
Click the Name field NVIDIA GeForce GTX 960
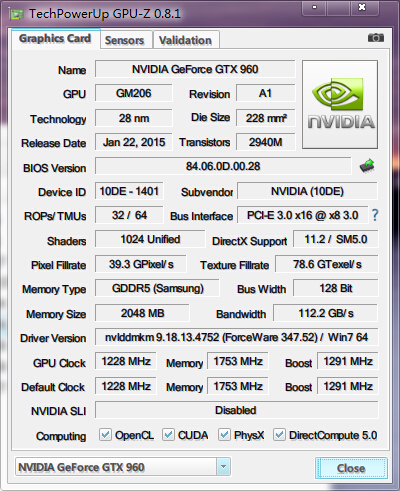[195, 69]
